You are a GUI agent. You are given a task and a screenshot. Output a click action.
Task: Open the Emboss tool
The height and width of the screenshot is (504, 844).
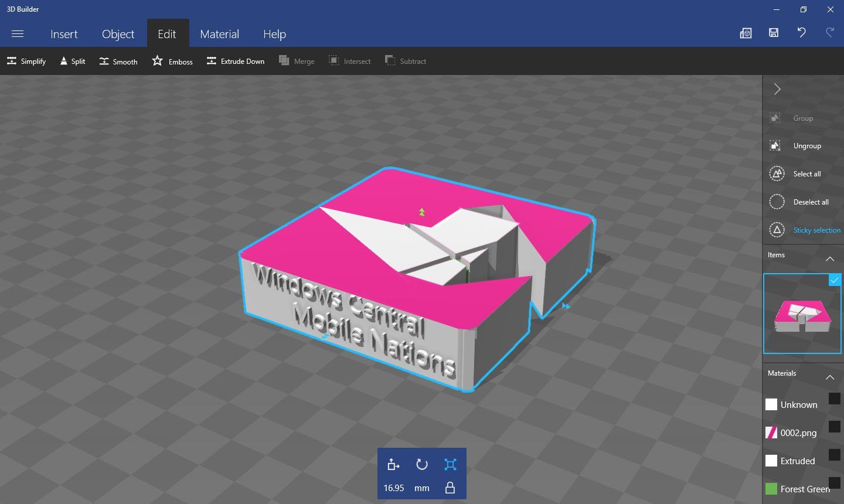pos(172,61)
